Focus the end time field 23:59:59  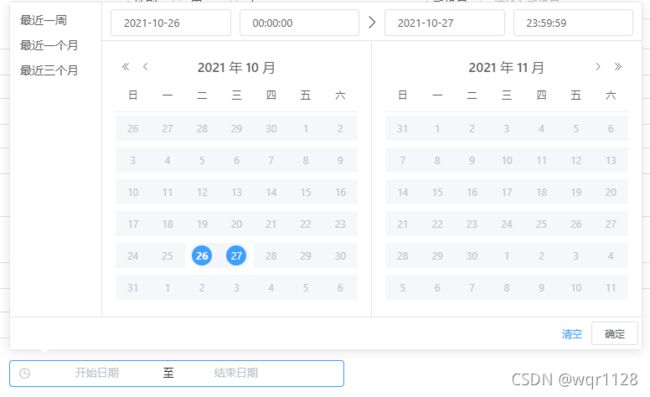click(573, 23)
